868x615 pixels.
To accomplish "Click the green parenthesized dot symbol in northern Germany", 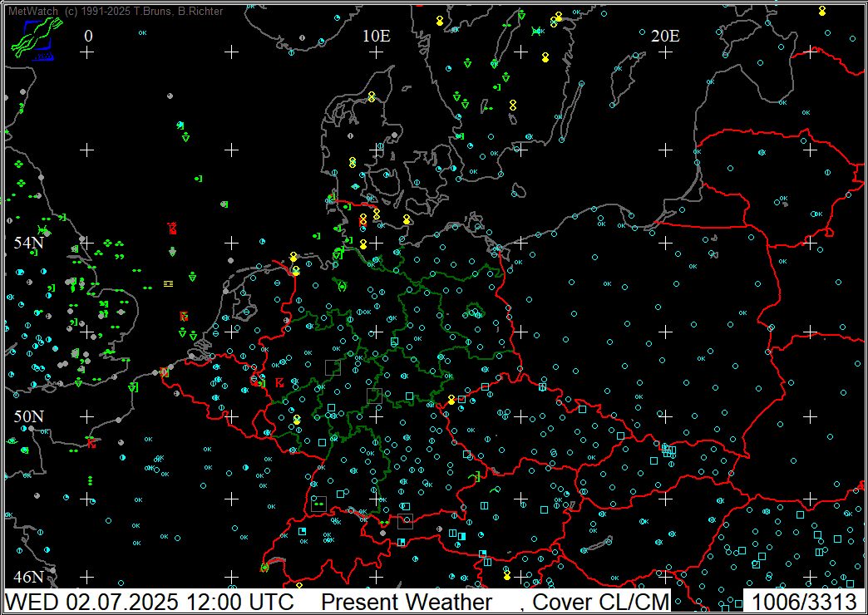I will [342, 286].
